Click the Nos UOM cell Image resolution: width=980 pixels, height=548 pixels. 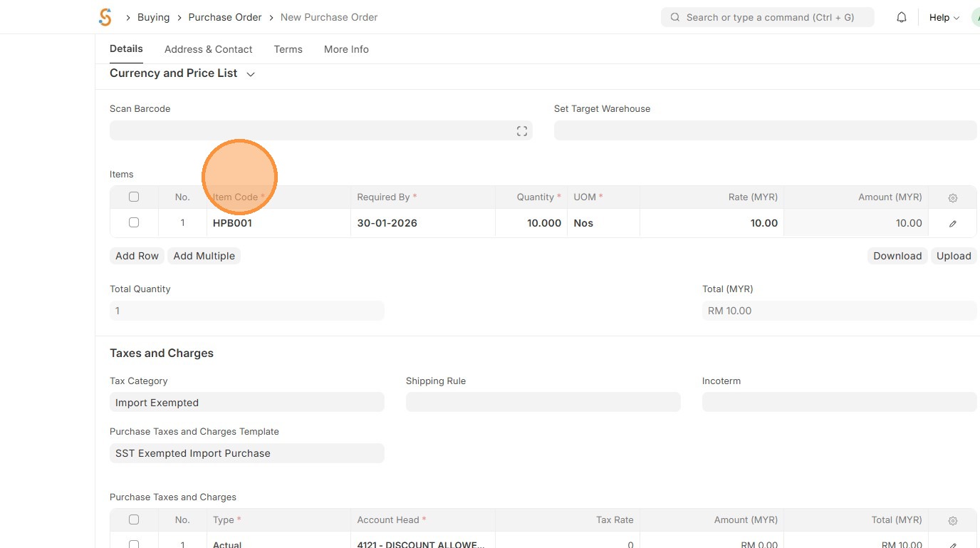click(604, 223)
